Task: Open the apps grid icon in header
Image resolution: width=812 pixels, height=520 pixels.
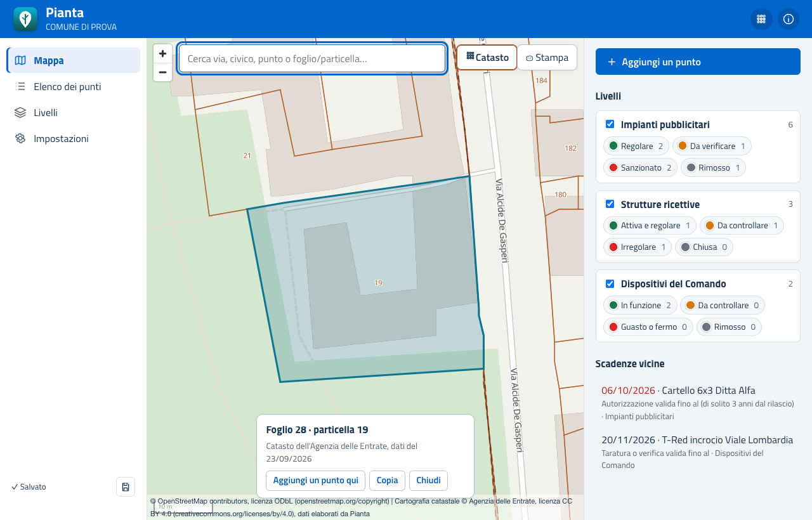Action: pyautogui.click(x=761, y=19)
